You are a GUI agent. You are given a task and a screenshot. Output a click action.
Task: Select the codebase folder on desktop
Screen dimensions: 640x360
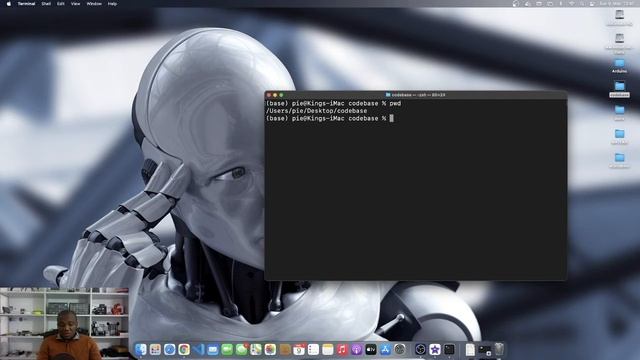click(x=619, y=89)
